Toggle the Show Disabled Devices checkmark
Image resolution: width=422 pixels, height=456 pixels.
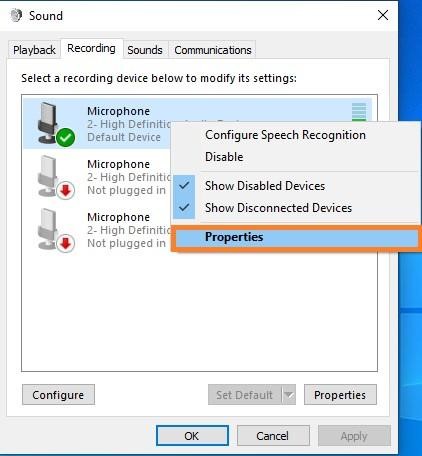tap(184, 186)
